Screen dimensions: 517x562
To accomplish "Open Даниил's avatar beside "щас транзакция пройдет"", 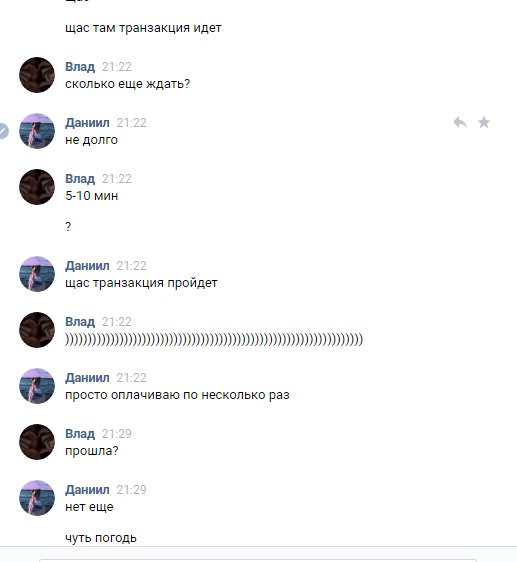I will [37, 274].
